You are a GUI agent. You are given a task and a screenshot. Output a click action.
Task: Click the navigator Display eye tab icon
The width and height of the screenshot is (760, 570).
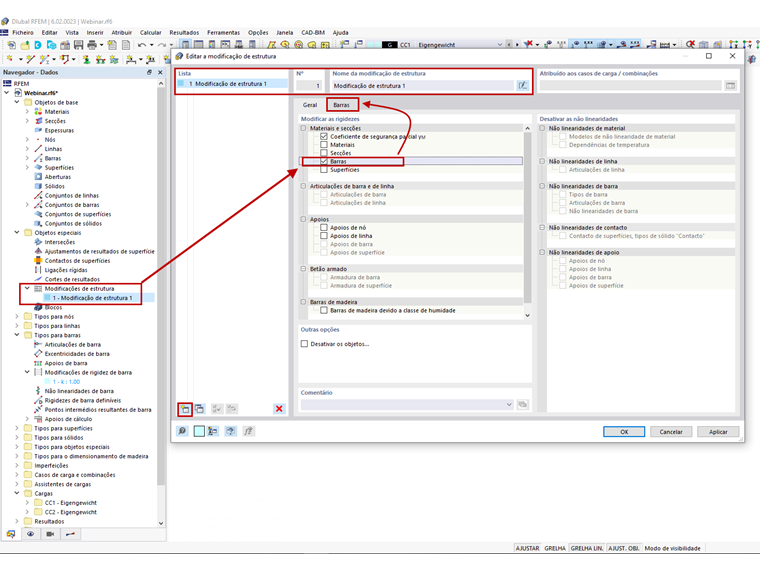31,534
